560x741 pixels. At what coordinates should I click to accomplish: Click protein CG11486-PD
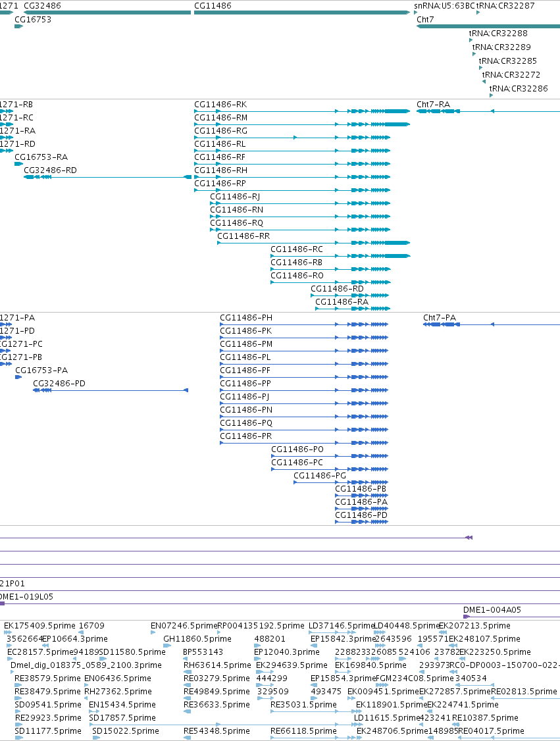pos(361,522)
